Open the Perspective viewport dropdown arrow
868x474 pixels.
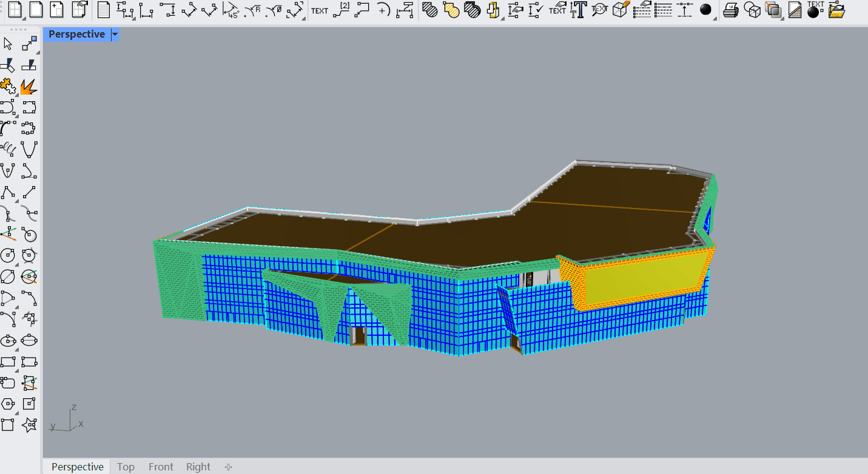tap(115, 35)
